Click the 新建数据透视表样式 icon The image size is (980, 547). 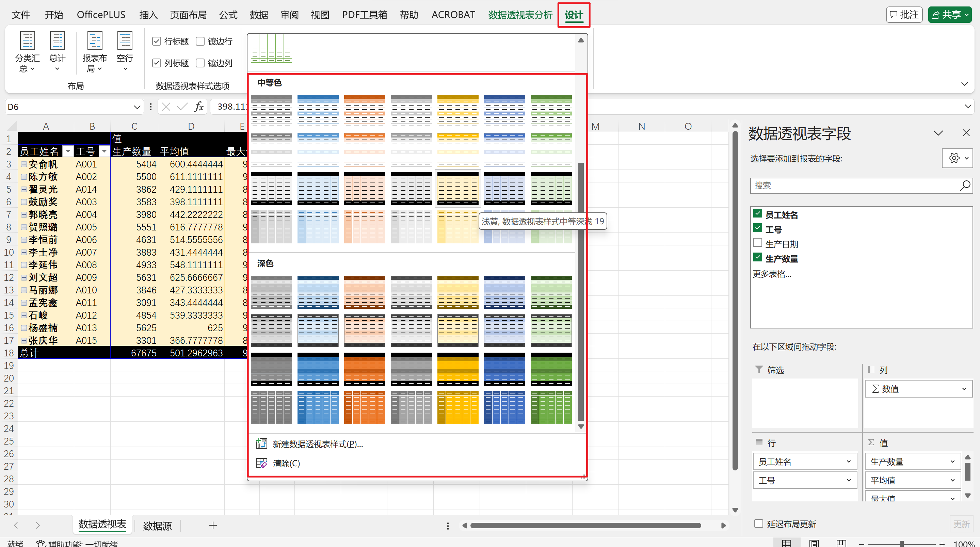[262, 444]
